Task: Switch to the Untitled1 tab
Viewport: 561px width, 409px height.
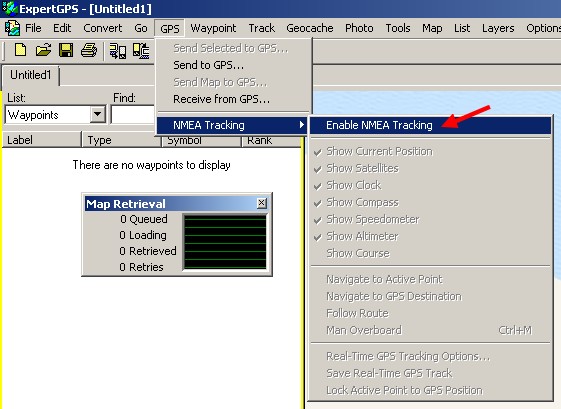Action: [x=31, y=75]
